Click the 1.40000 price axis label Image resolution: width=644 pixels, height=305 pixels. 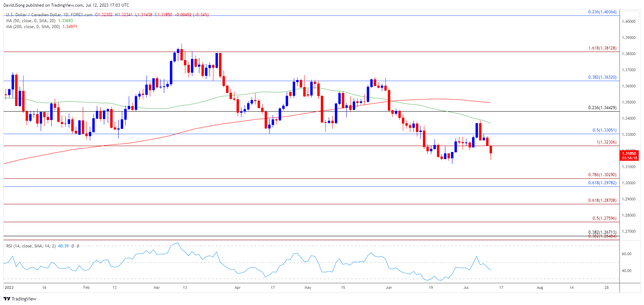pyautogui.click(x=629, y=21)
